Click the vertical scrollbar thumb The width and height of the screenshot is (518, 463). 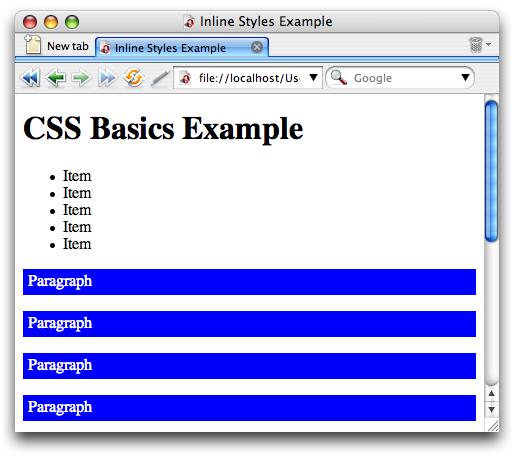pos(491,171)
